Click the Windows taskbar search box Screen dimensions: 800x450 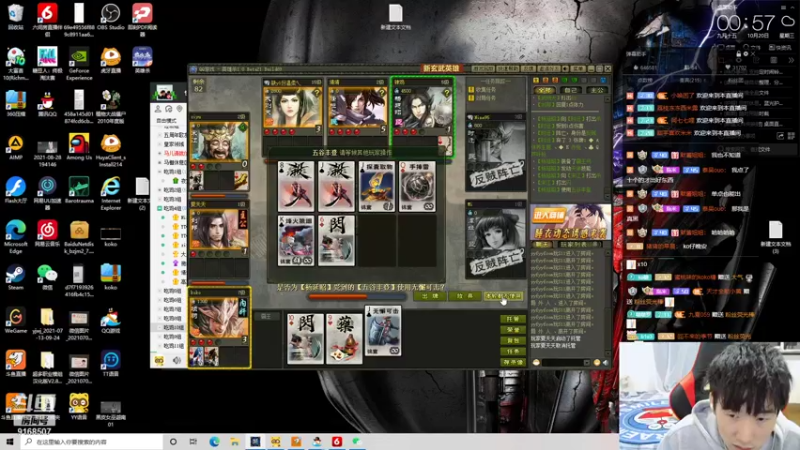[x=92, y=442]
